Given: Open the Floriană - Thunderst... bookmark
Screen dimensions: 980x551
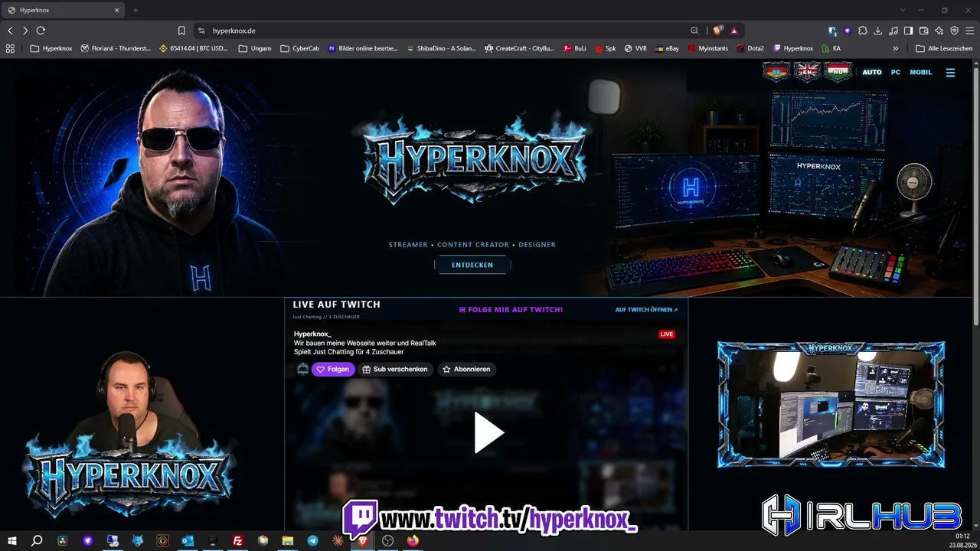Looking at the screenshot, I should click(116, 48).
